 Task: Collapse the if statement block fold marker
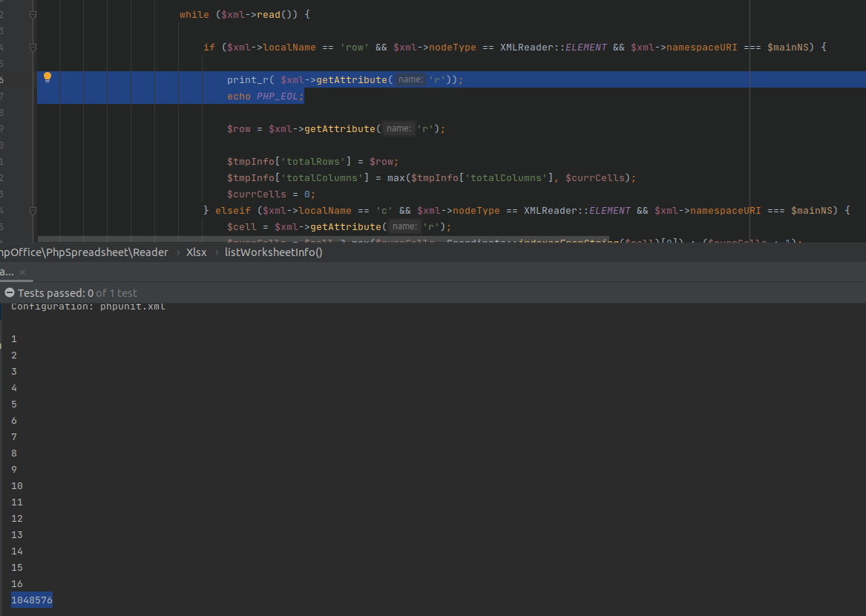point(33,47)
